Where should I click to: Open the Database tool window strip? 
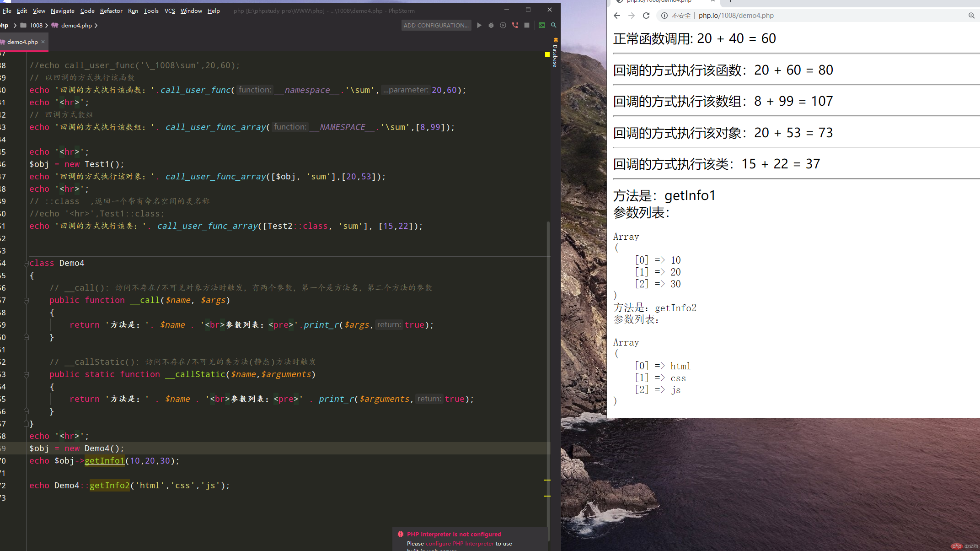click(x=555, y=53)
